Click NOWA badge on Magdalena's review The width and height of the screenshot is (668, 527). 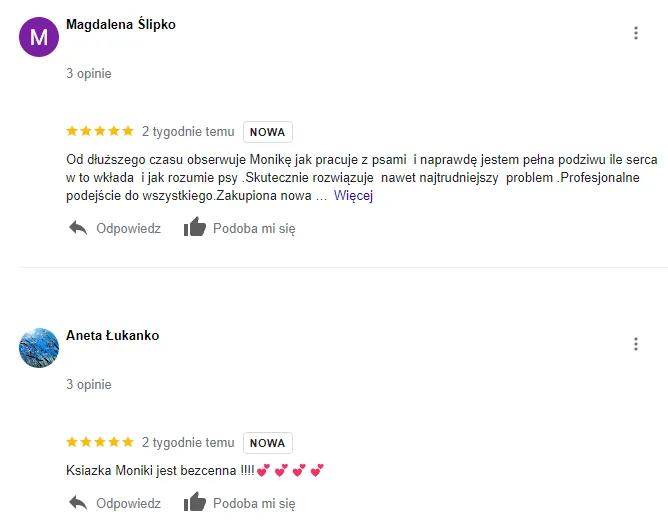268,132
